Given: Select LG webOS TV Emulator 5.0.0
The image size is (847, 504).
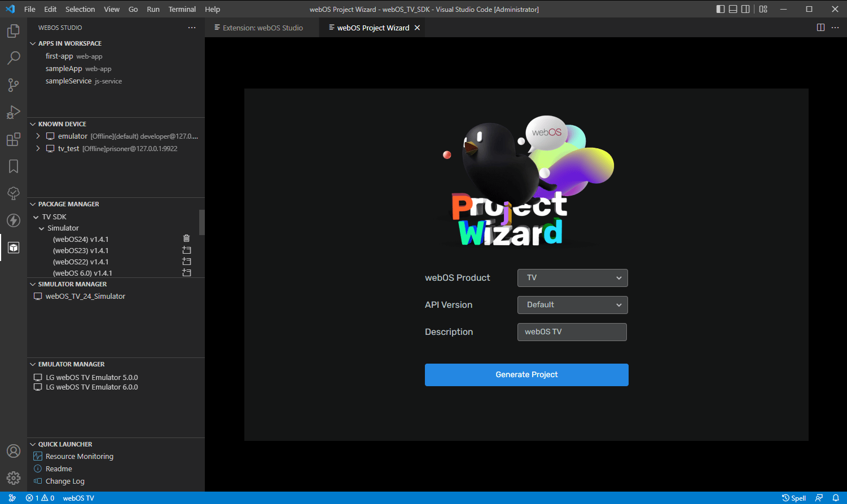Looking at the screenshot, I should coord(91,378).
